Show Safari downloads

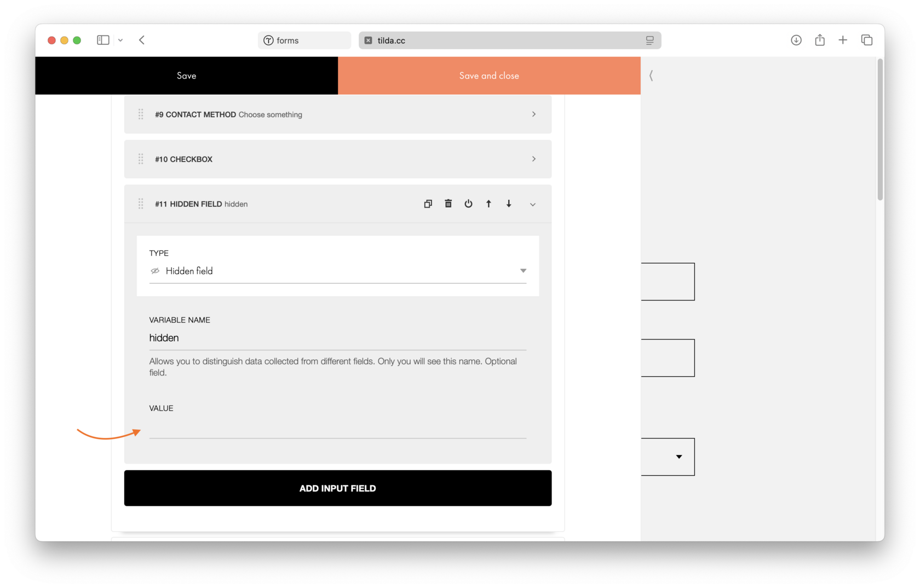pos(796,40)
